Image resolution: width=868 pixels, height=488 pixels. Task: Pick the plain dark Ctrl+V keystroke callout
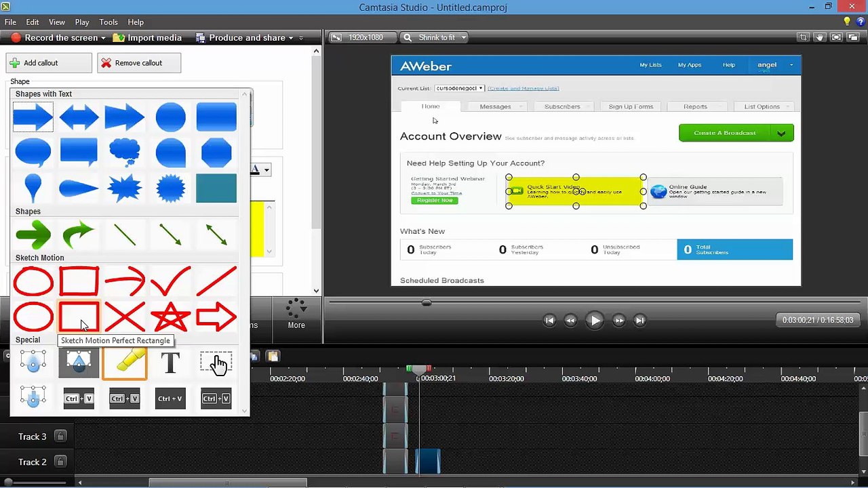170,399
